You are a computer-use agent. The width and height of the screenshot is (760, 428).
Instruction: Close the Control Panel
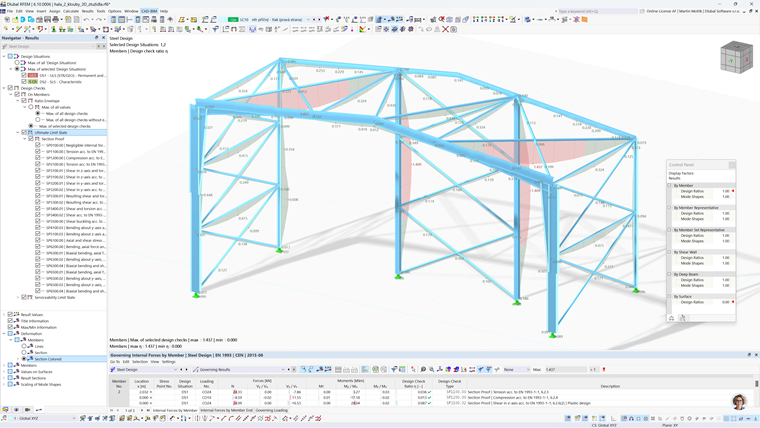[732, 165]
